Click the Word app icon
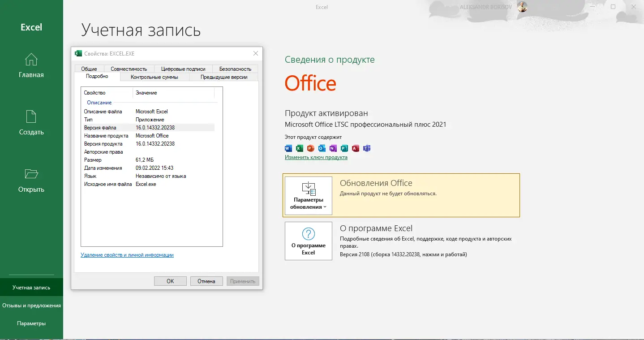 coord(288,148)
